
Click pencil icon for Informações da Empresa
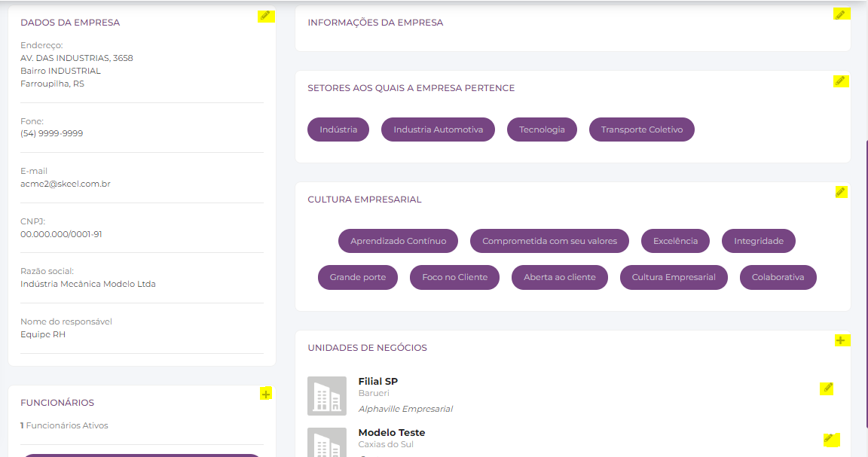point(840,14)
